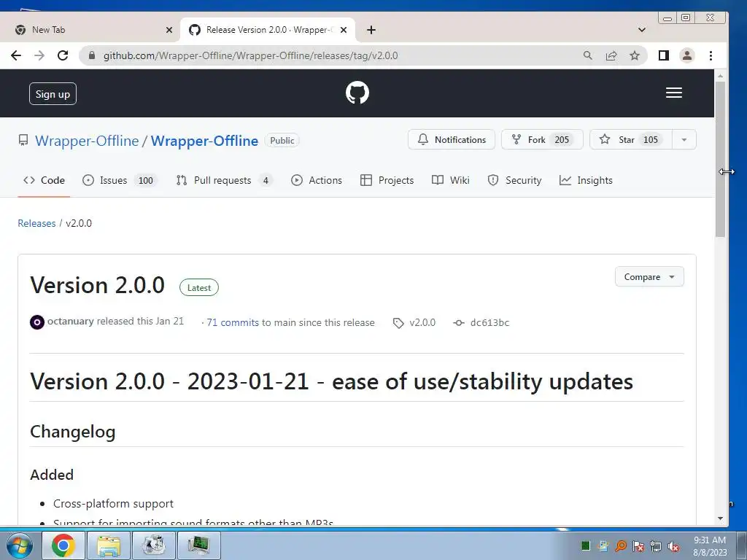This screenshot has width=747, height=560.
Task: Switch to the New Tab tab
Action: [90, 30]
